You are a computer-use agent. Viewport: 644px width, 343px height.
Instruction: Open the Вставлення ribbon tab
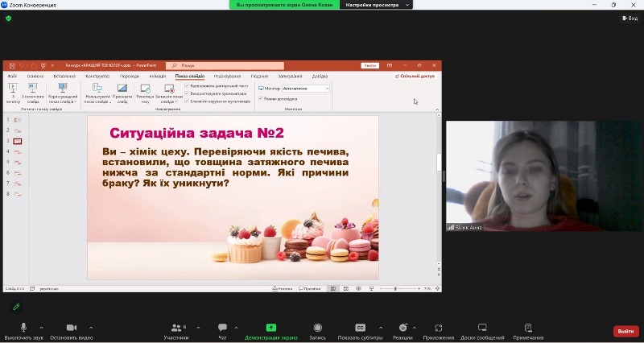(x=64, y=76)
